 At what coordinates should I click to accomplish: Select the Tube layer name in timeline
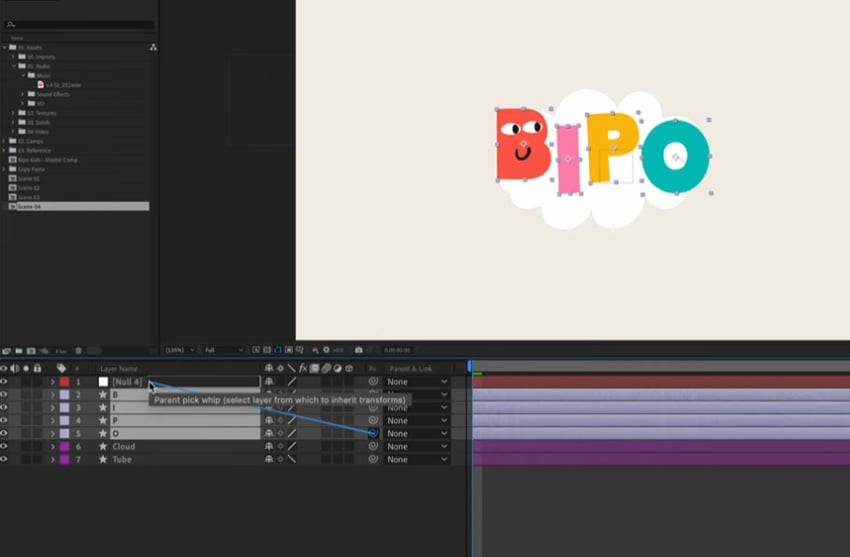pyautogui.click(x=122, y=459)
